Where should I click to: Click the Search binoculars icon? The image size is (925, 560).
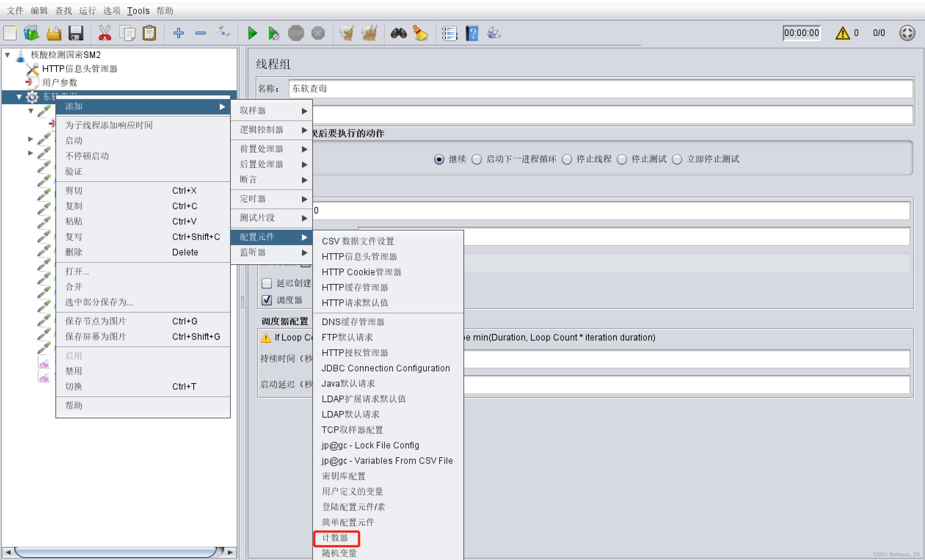pos(399,33)
